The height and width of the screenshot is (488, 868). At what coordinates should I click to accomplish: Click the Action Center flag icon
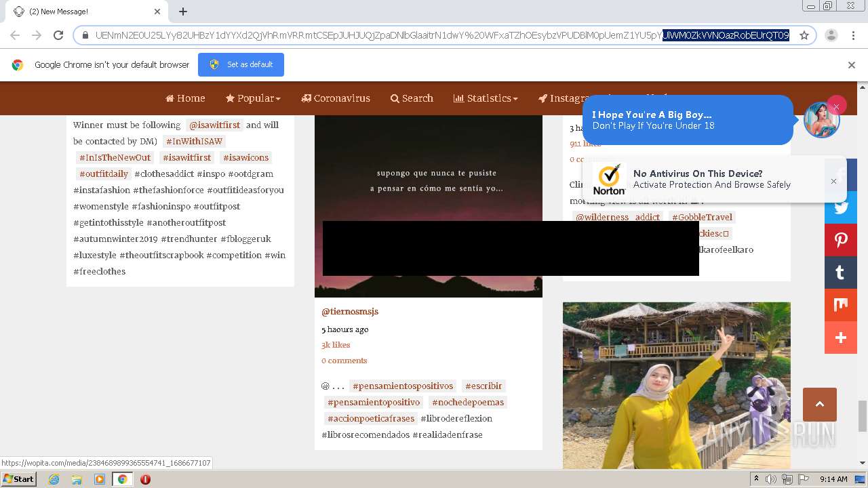coord(804,479)
